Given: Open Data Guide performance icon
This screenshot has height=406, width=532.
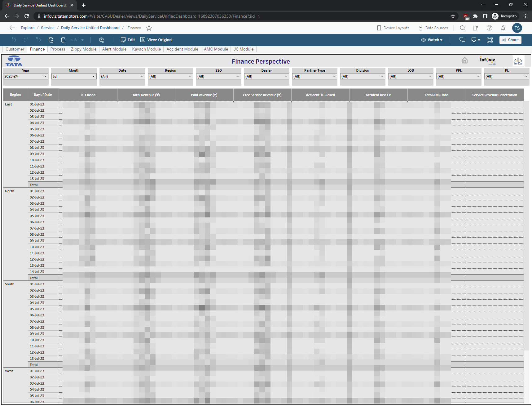Looking at the screenshot, I should coord(101,40).
